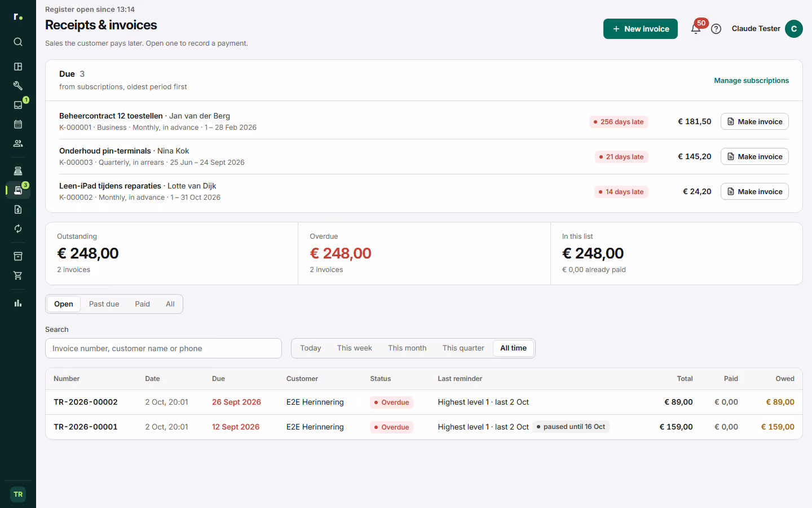Screen dimensions: 812x508
Task: Open the dollar document icon in sidebar
Action: point(18,209)
